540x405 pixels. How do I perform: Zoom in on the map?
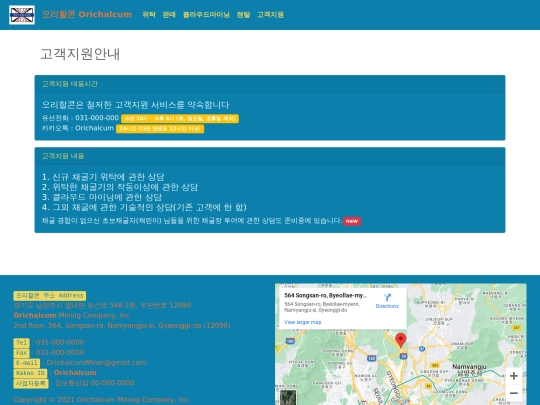[x=513, y=376]
